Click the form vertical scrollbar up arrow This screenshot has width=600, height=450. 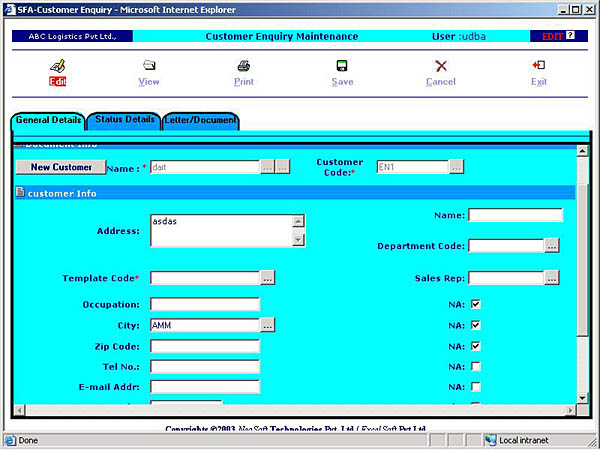[582, 151]
